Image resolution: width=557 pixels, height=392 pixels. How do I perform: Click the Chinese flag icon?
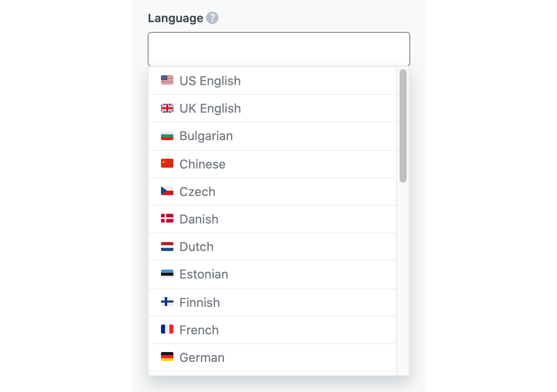pyautogui.click(x=167, y=164)
